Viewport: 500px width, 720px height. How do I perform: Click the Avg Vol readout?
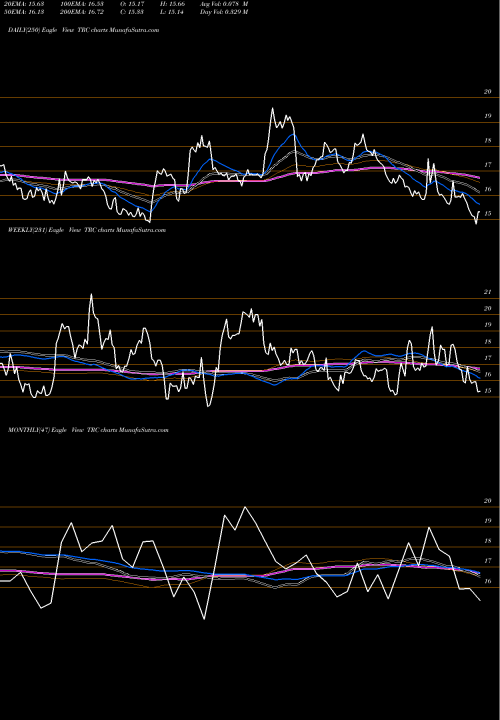click(x=224, y=4)
